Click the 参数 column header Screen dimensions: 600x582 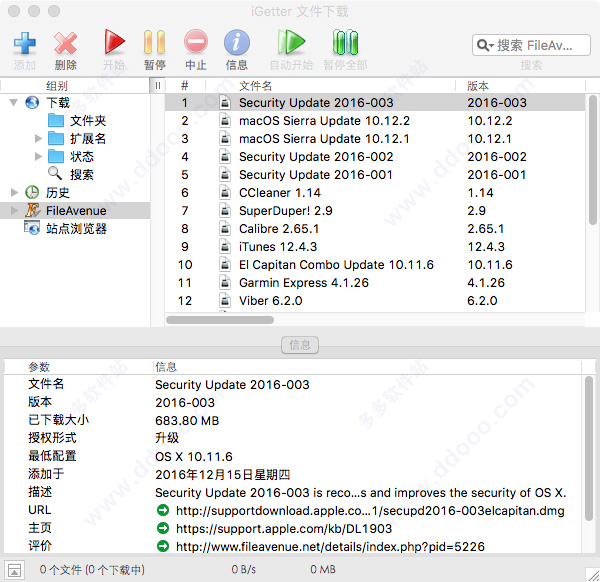tap(39, 367)
